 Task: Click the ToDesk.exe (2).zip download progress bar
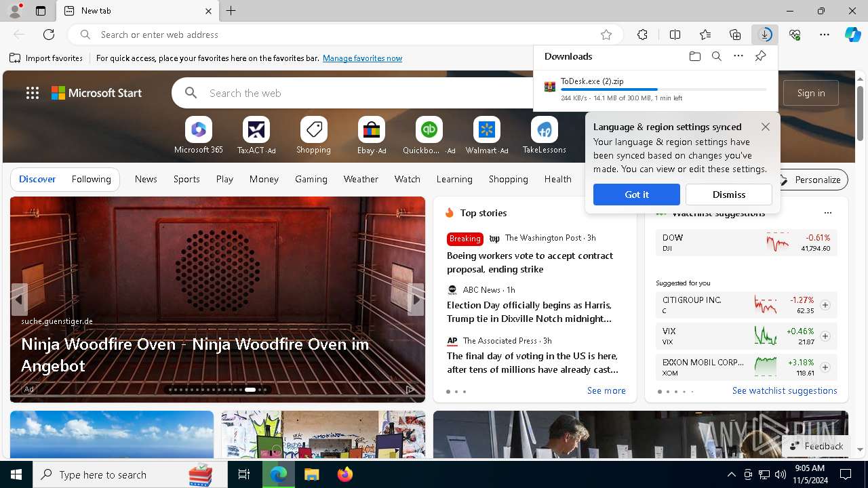[664, 89]
